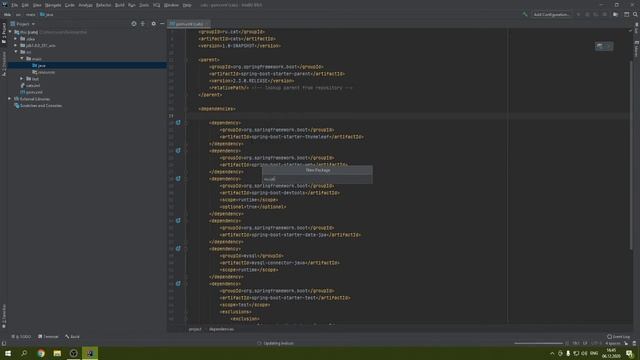Click the New Package name input field
Viewport: 640px width, 360px height.
(317, 179)
